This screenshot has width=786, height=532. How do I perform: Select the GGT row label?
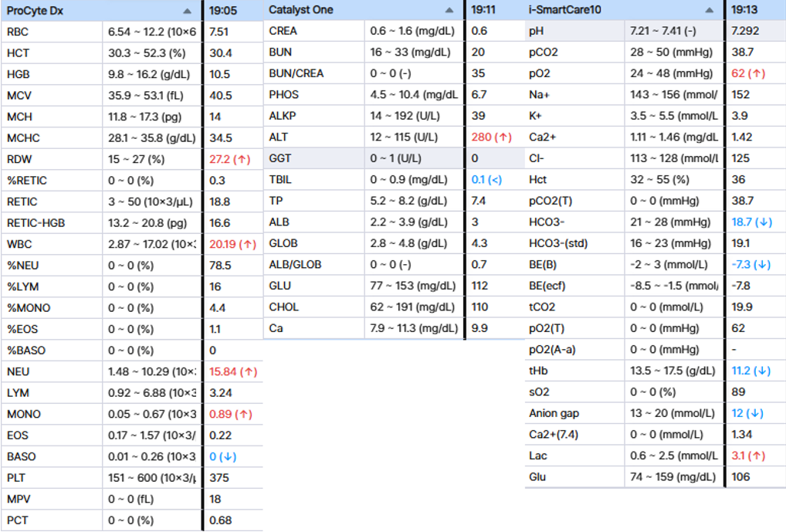click(x=280, y=158)
